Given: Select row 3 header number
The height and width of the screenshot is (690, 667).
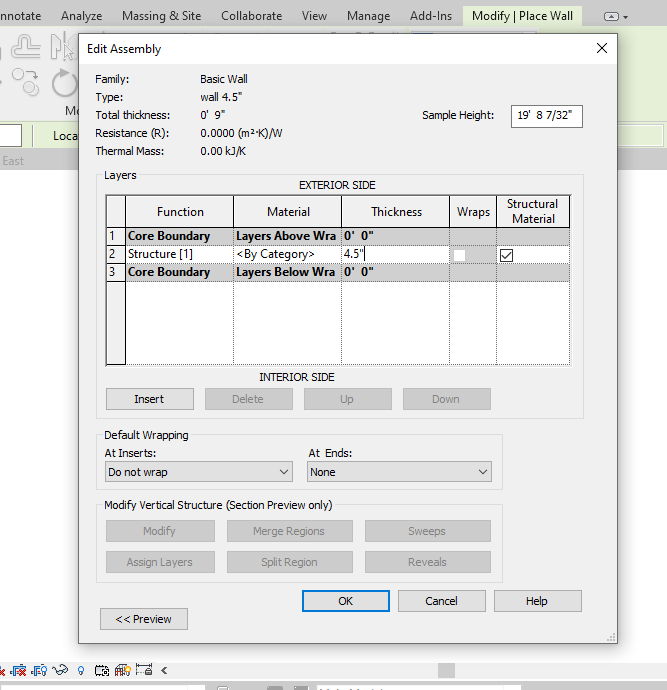Looking at the screenshot, I should (116, 272).
